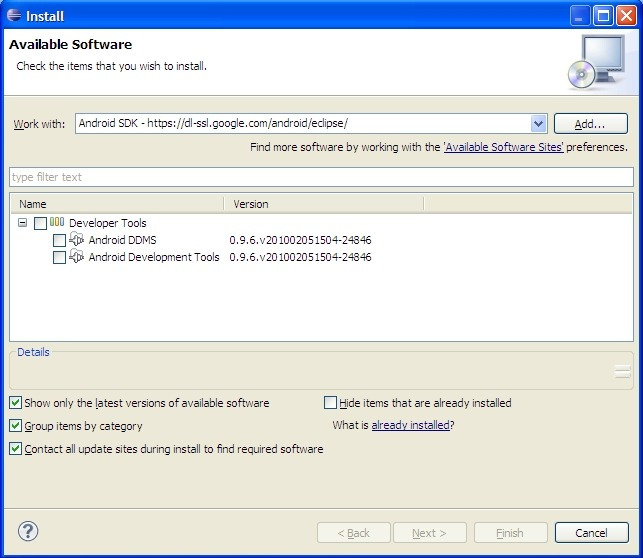Click the Android DDMS plugin icon
Viewport: 643px width, 558px height.
pos(77,239)
